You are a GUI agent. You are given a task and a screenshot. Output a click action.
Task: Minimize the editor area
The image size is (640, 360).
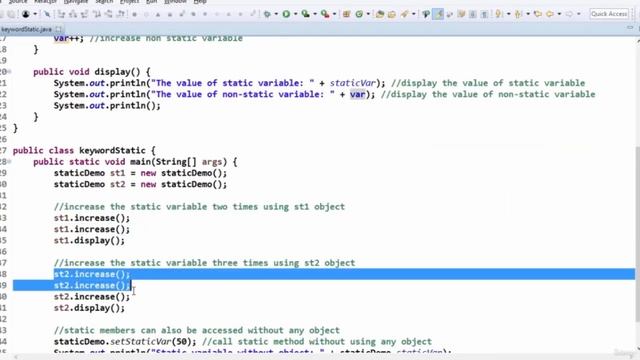click(x=630, y=27)
